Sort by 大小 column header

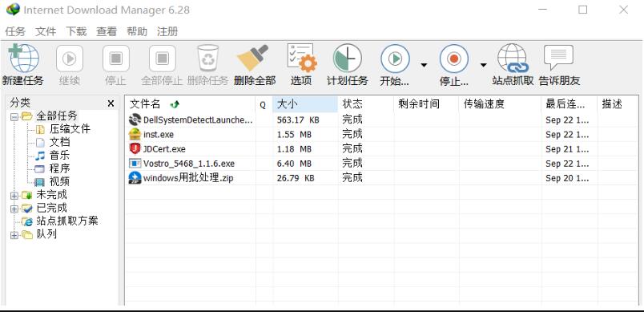(x=304, y=104)
